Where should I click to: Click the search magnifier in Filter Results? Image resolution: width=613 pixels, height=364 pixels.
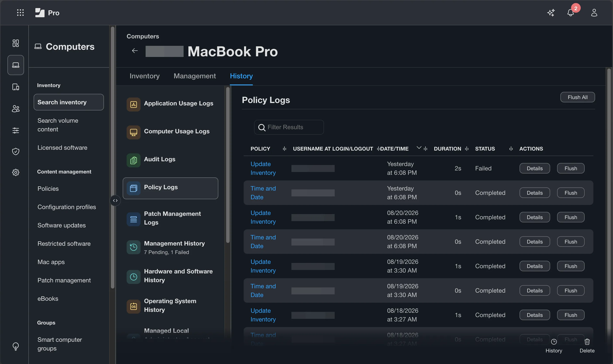262,127
